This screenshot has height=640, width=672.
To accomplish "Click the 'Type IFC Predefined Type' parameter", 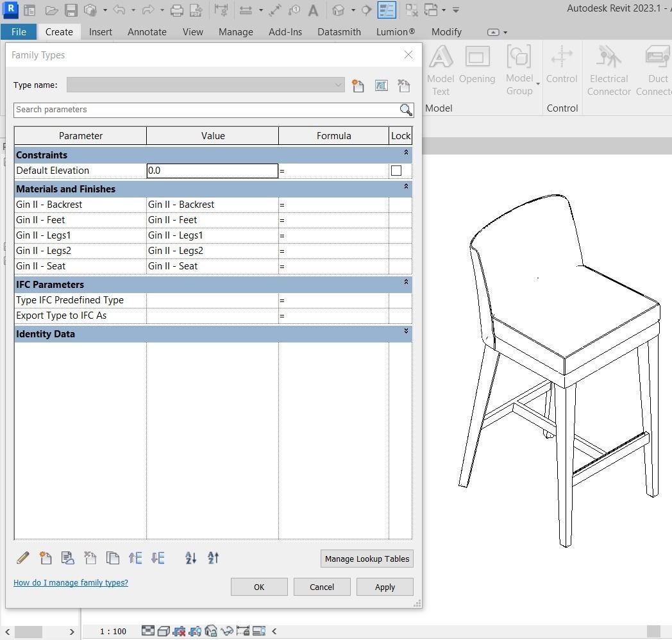I will tap(81, 300).
